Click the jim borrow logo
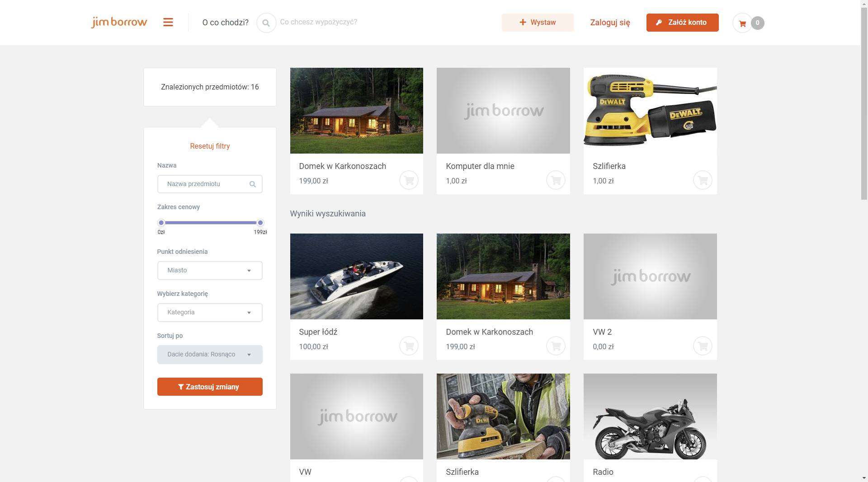 (x=119, y=22)
